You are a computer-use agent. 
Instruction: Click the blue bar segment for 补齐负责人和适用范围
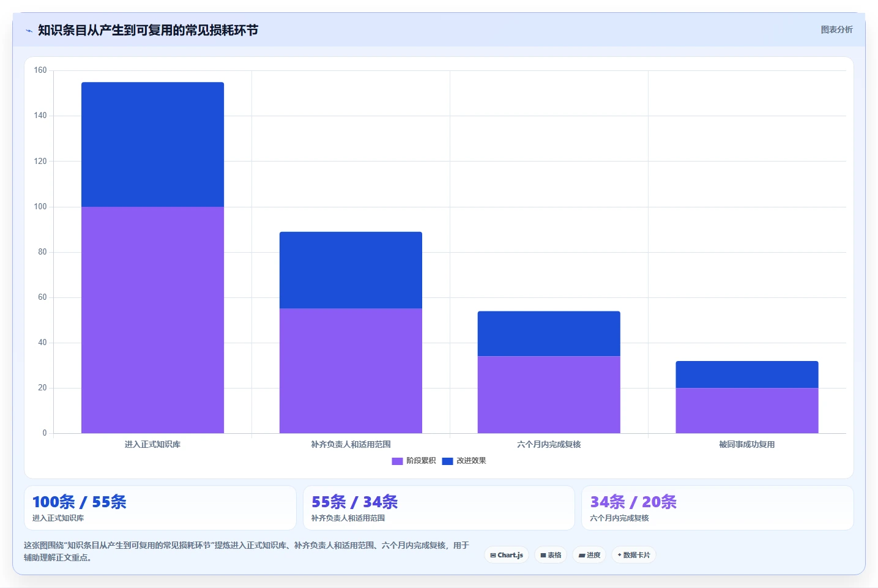pyautogui.click(x=351, y=270)
